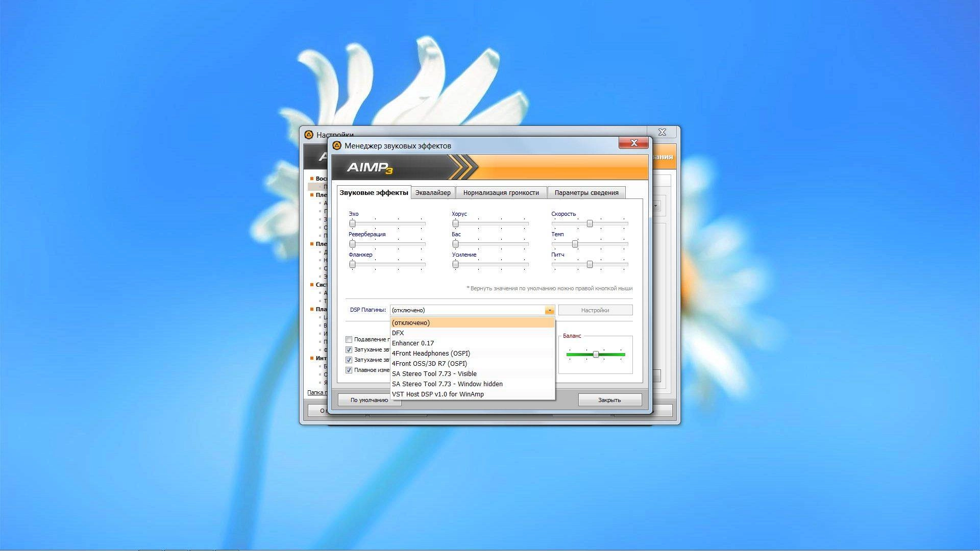Screen dimensions: 980x551
Task: Choose 4Front OSS/3D R7 (OSPI) plugin
Action: coord(472,363)
